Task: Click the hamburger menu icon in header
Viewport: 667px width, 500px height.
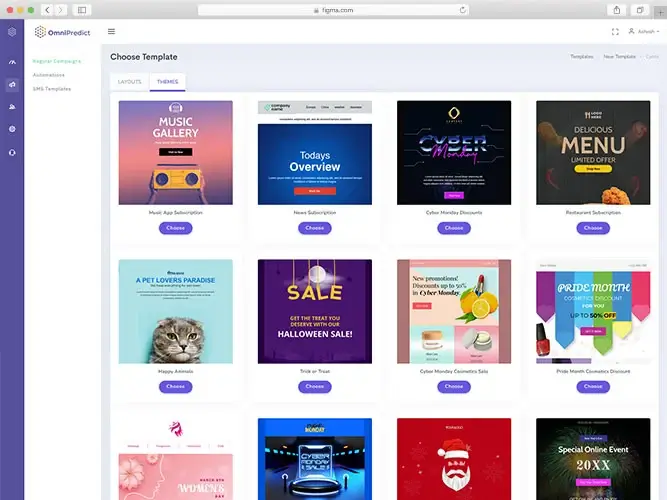Action: tap(111, 31)
